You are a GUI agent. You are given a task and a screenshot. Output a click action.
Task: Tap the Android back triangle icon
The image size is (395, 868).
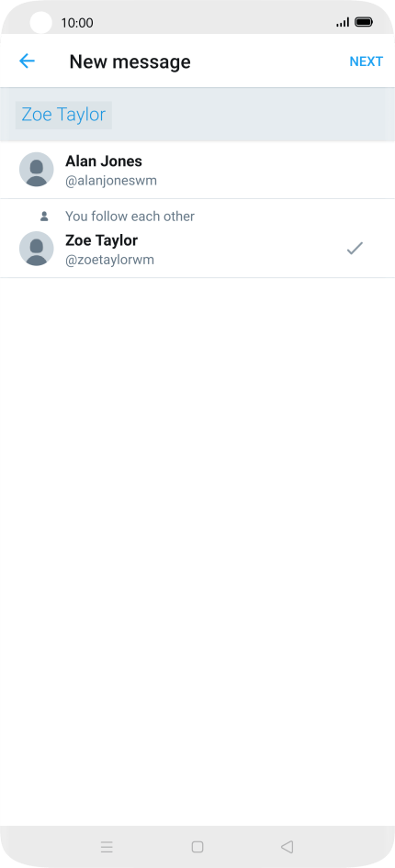tap(287, 846)
